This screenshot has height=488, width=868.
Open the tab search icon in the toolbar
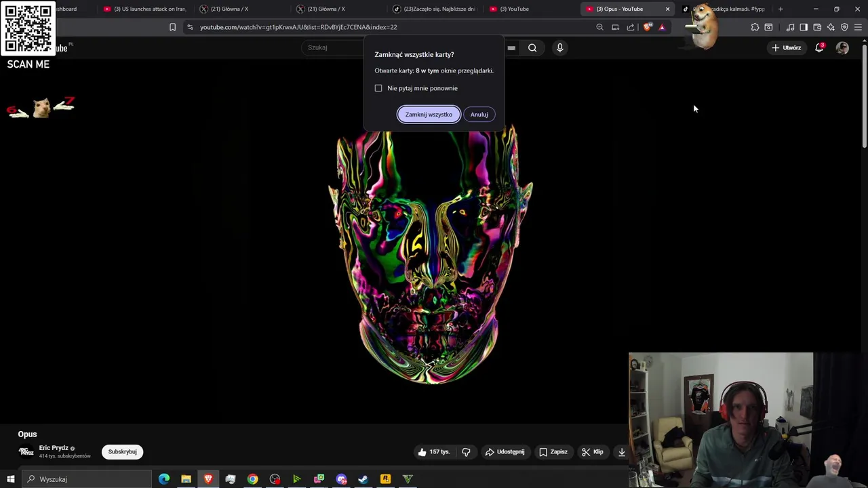pos(768,27)
